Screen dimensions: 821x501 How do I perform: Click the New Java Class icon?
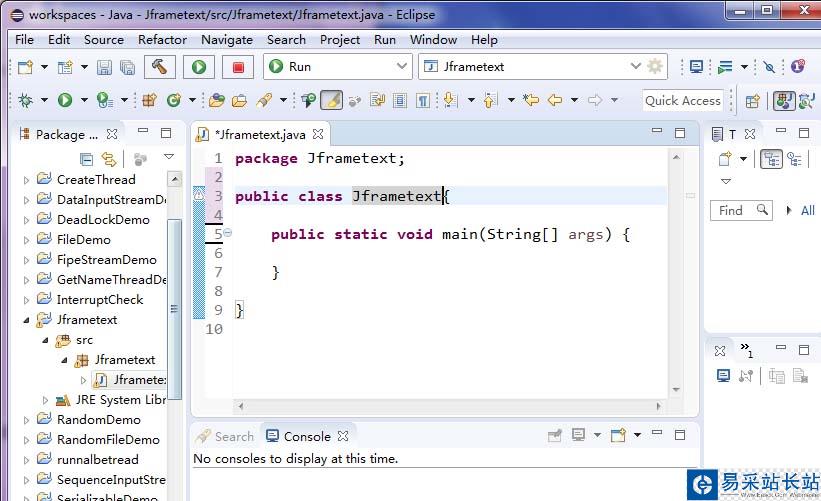tap(173, 99)
